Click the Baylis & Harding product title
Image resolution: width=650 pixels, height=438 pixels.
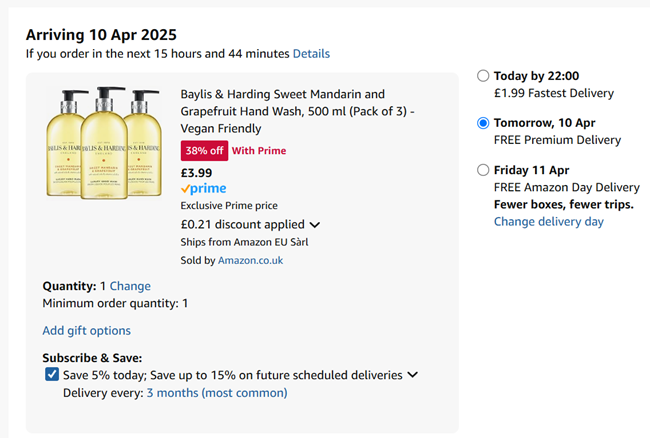point(297,111)
